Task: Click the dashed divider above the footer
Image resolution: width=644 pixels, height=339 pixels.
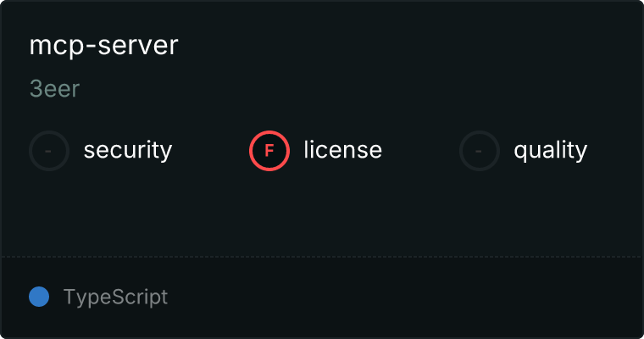Action: 322,257
